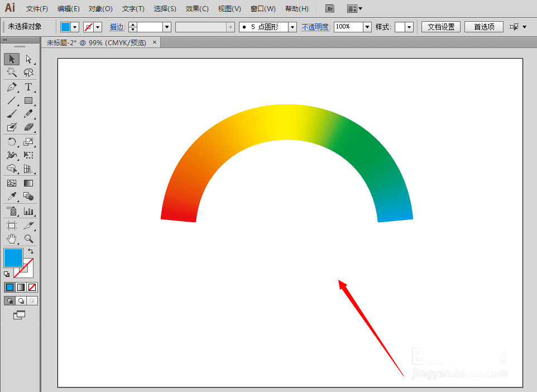The height and width of the screenshot is (392, 537).
Task: Select the Symbol Sprayer tool
Action: coord(12,211)
